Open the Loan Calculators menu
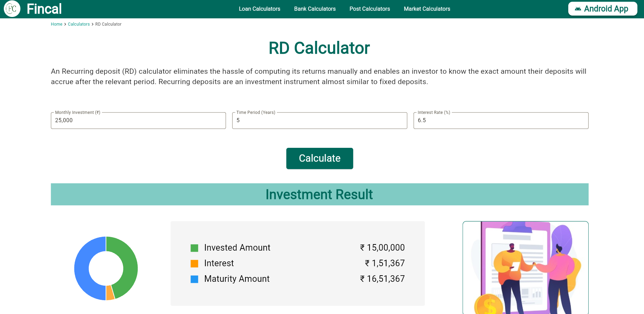644x314 pixels. tap(260, 9)
